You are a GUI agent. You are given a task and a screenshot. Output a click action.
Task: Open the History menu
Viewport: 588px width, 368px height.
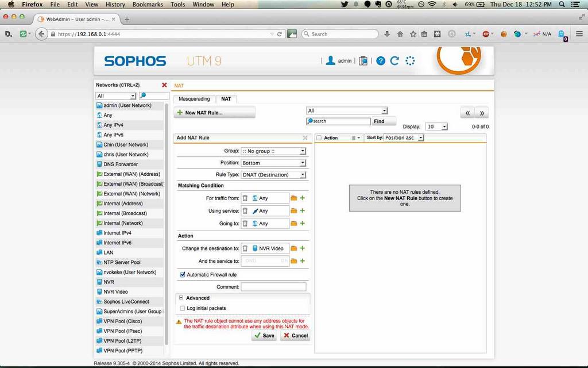point(115,5)
